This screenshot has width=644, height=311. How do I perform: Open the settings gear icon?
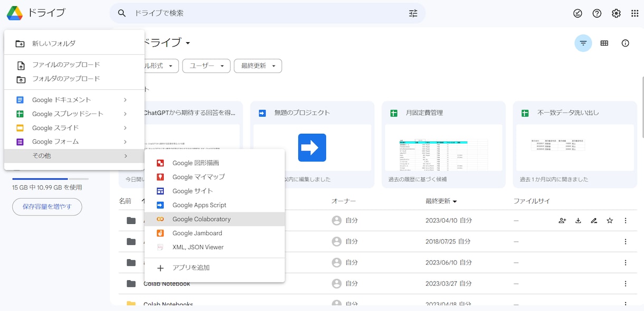(616, 13)
